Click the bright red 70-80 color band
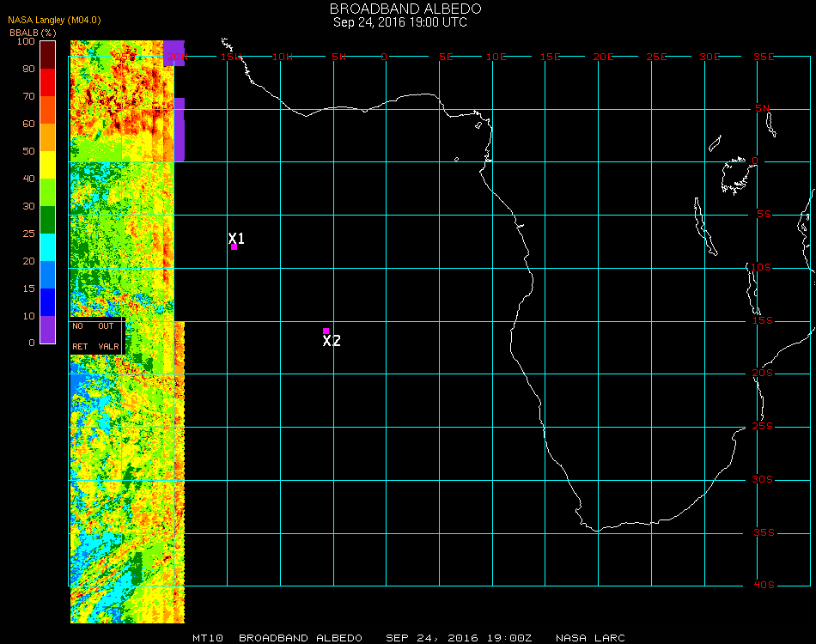The image size is (816, 644). (x=48, y=82)
